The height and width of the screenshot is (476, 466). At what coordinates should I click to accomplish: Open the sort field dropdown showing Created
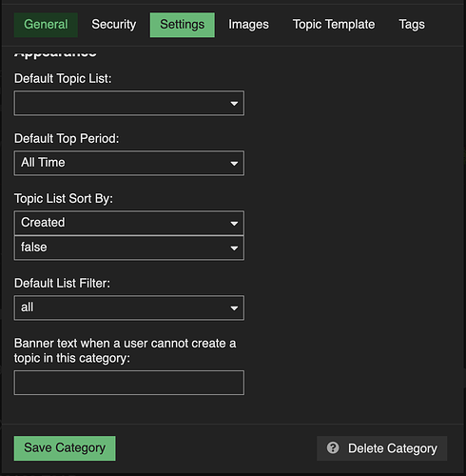click(x=129, y=223)
